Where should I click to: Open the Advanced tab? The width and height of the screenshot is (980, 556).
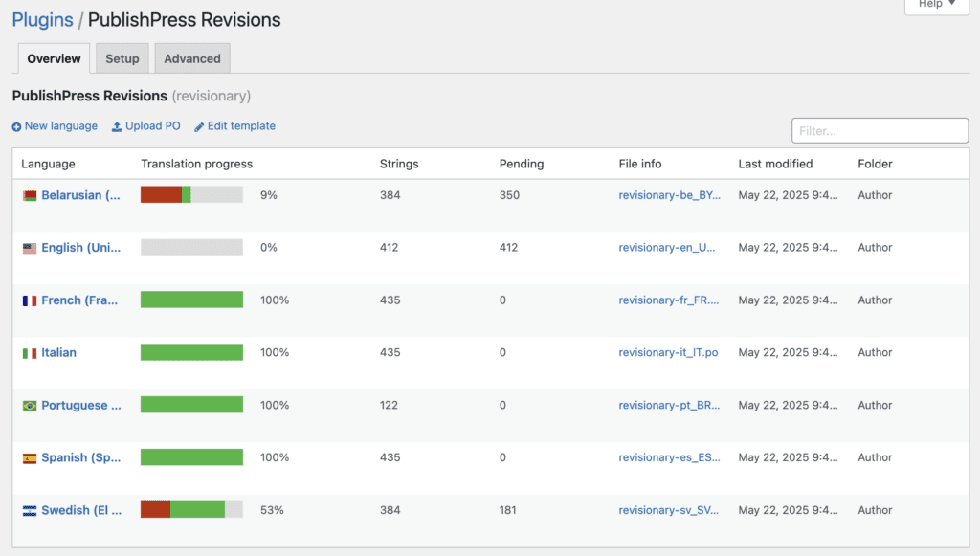192,58
